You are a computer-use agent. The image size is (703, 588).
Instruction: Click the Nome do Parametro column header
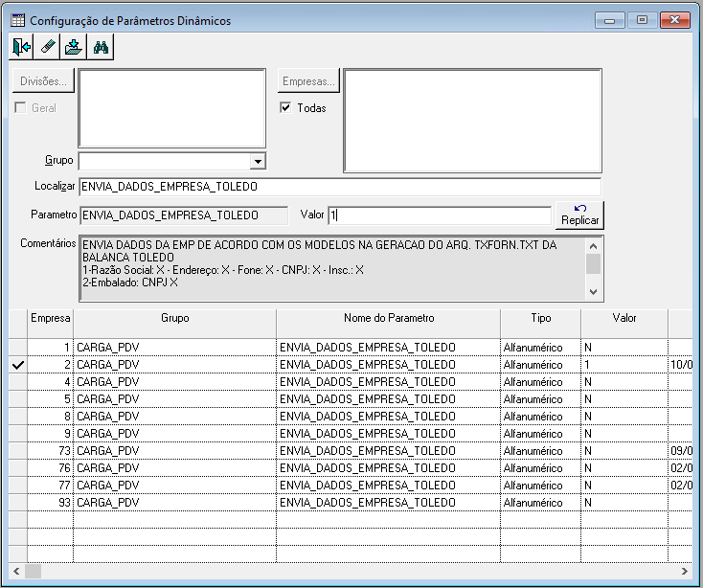pos(389,323)
